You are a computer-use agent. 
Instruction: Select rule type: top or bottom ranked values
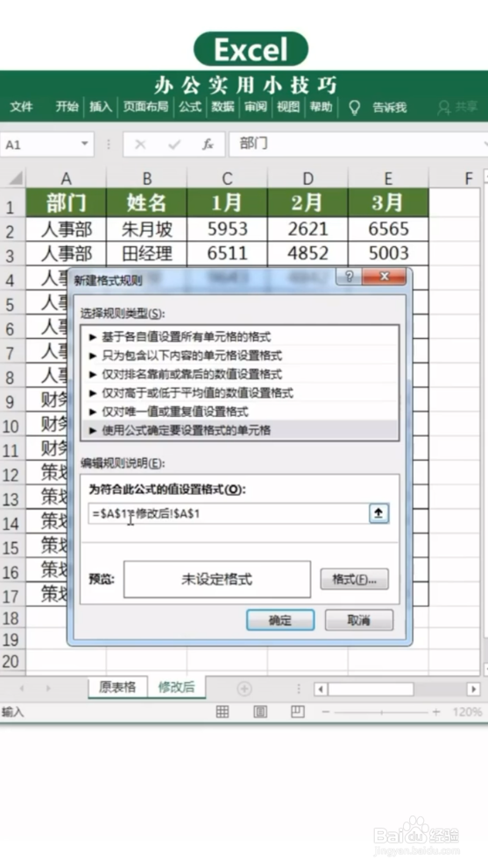pos(239,374)
